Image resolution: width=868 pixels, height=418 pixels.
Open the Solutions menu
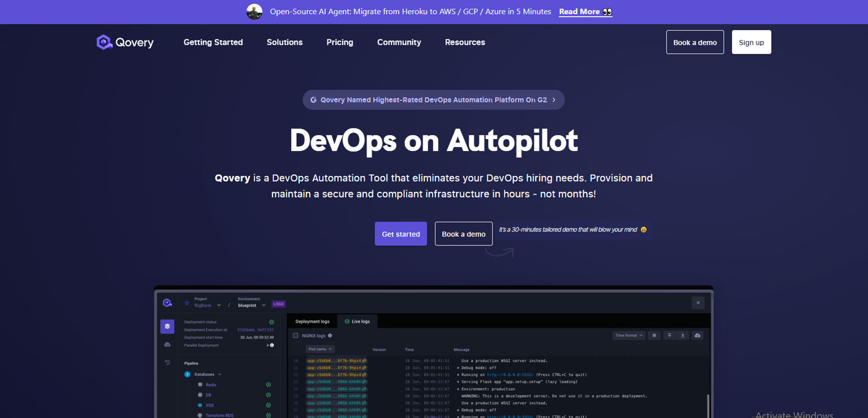click(285, 42)
